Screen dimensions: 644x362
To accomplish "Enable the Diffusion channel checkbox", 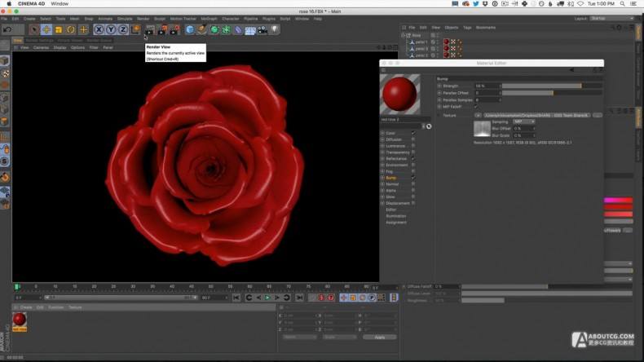I will click(x=413, y=139).
